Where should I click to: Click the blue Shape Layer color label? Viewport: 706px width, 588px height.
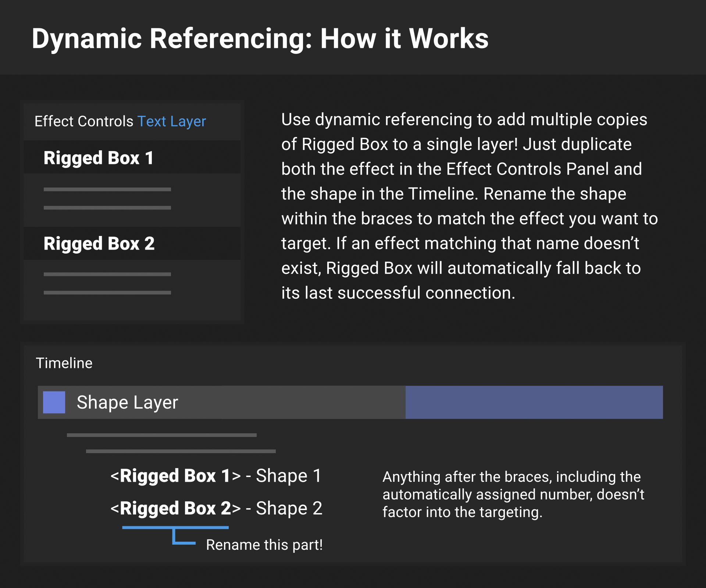(54, 402)
